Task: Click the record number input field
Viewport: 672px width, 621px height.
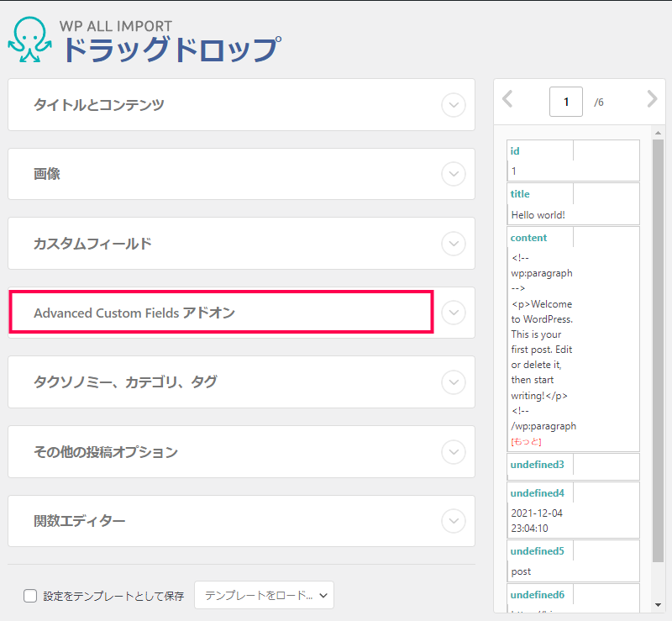Action: pyautogui.click(x=565, y=102)
